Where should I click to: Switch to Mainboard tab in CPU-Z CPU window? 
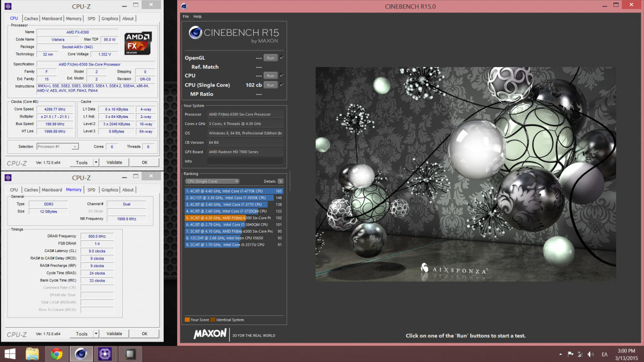[x=52, y=18]
